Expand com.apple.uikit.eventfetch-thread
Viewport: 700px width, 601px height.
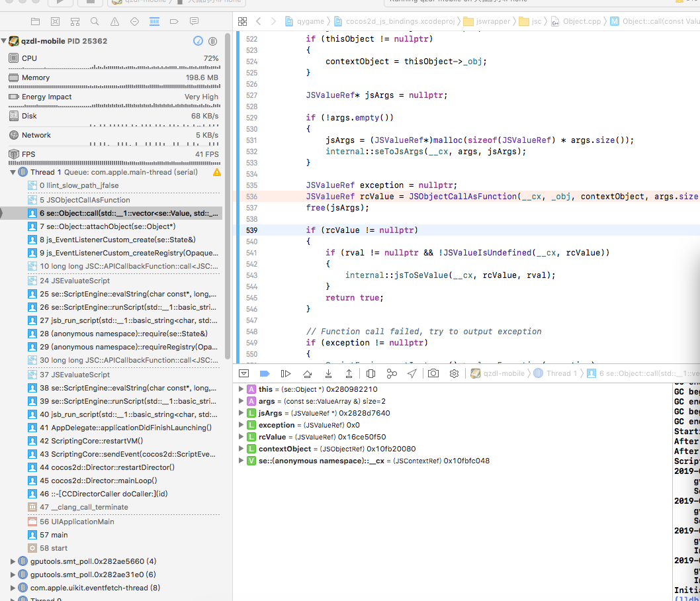point(13,588)
